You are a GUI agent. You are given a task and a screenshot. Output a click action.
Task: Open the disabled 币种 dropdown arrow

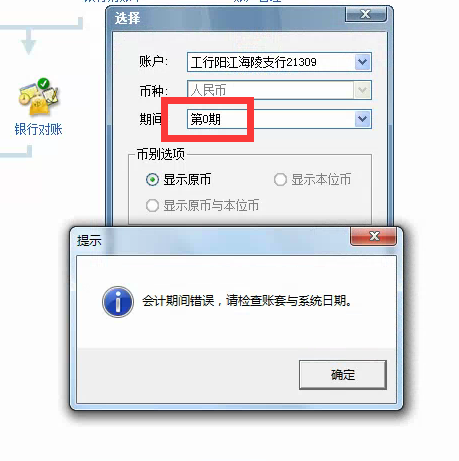(362, 90)
